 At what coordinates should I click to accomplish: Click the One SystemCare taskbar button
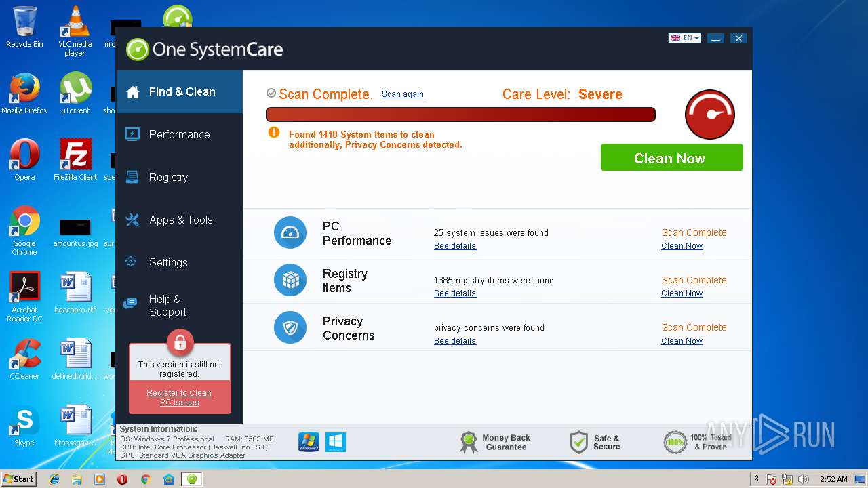tap(192, 479)
